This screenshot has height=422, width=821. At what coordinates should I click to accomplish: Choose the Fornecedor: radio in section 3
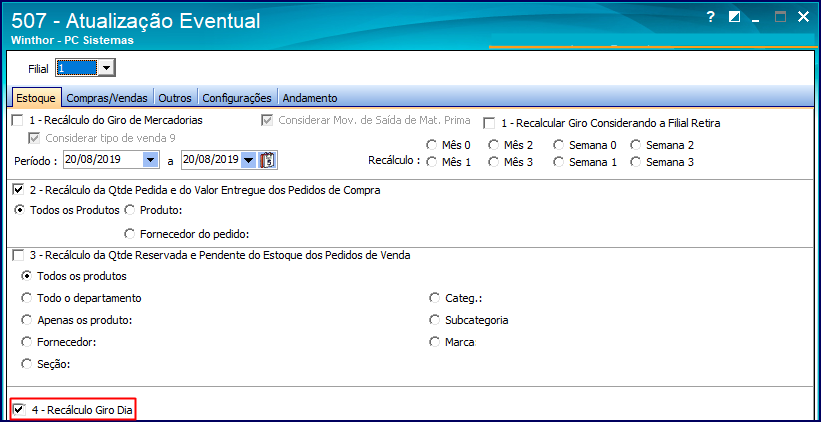26,342
